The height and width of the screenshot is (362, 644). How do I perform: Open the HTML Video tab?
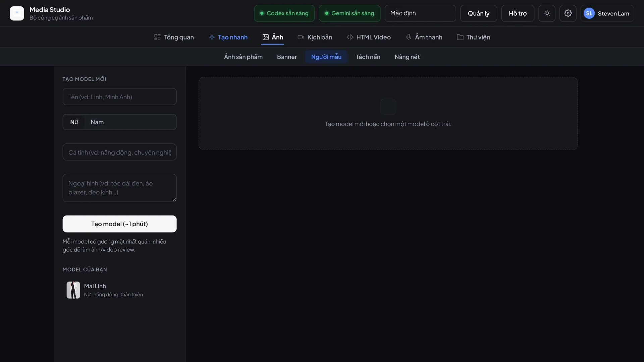point(369,37)
